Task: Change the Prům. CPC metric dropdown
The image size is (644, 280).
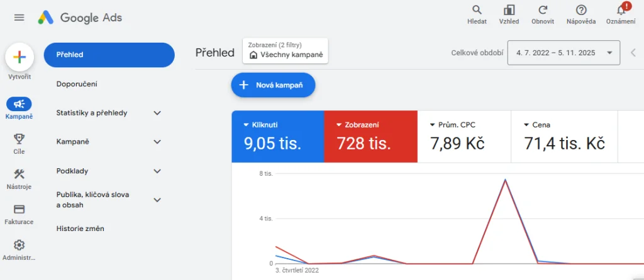Action: coord(453,125)
